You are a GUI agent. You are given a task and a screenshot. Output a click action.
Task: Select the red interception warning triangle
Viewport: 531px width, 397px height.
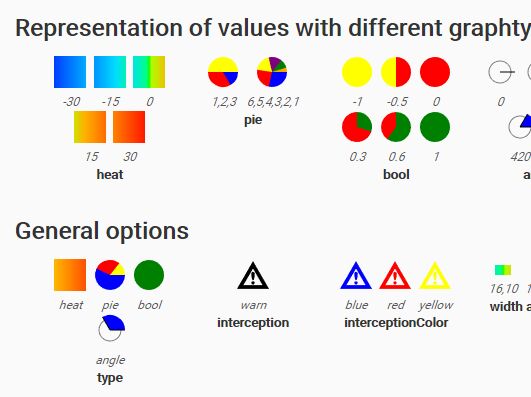[x=395, y=275]
